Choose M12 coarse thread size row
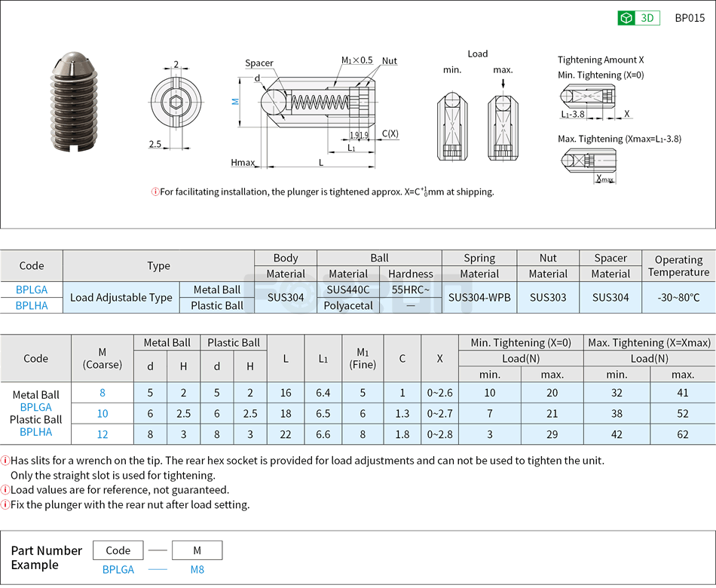This screenshot has width=716, height=588. point(102,435)
